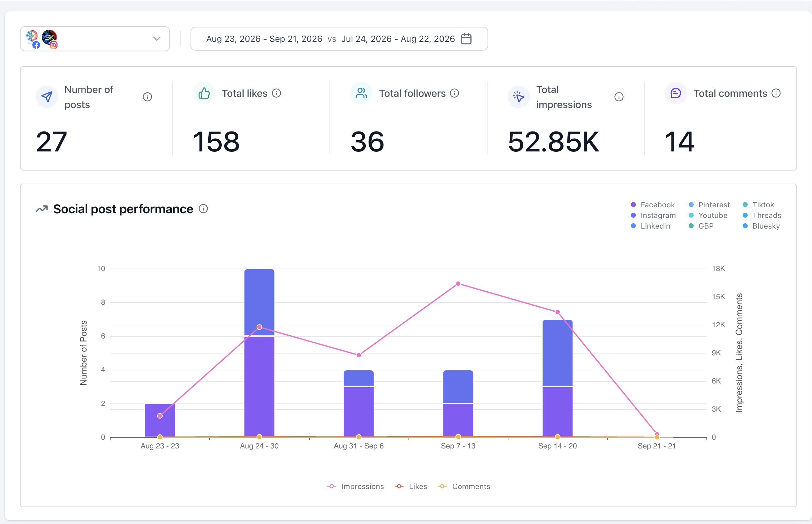Toggle the Impressions line legend item
812x524 pixels.
[x=355, y=487]
